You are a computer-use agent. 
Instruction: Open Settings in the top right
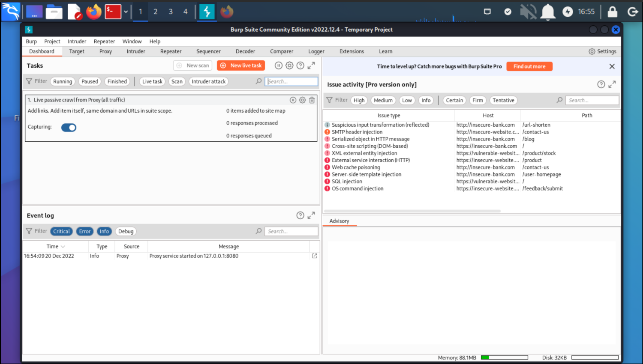click(x=602, y=51)
